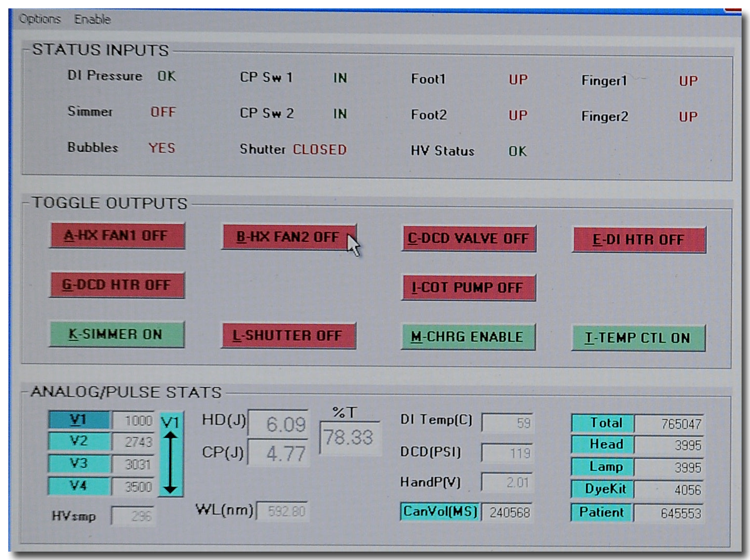Toggle the L-SHUTTER OFF output
The height and width of the screenshot is (560, 750).
click(289, 336)
